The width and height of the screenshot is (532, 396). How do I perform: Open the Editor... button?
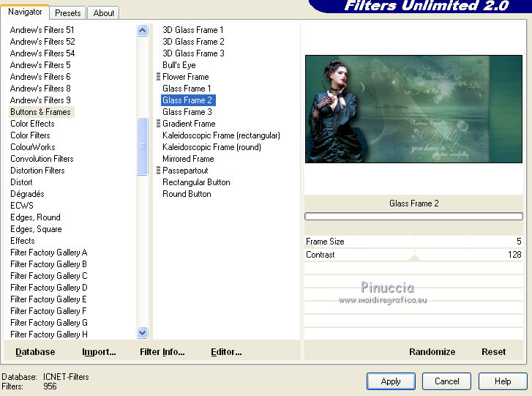click(226, 352)
